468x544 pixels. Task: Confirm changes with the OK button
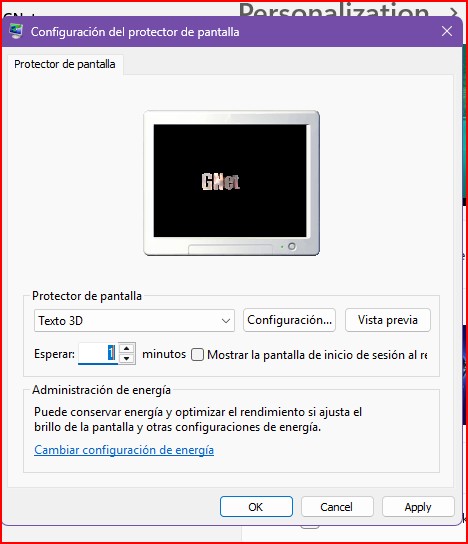point(256,507)
